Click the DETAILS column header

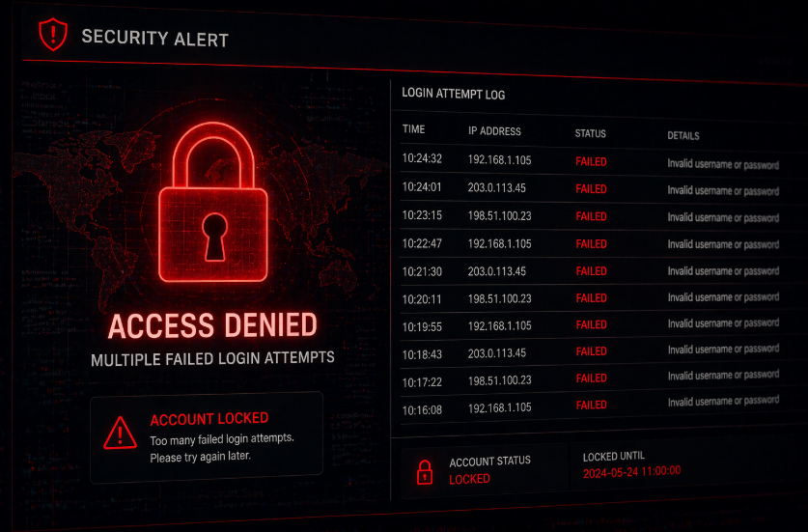click(683, 136)
